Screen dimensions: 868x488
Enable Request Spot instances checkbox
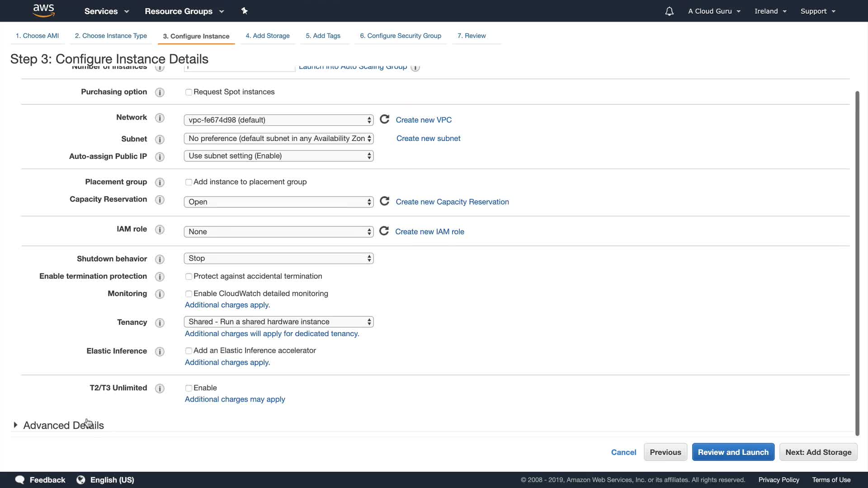pos(189,92)
